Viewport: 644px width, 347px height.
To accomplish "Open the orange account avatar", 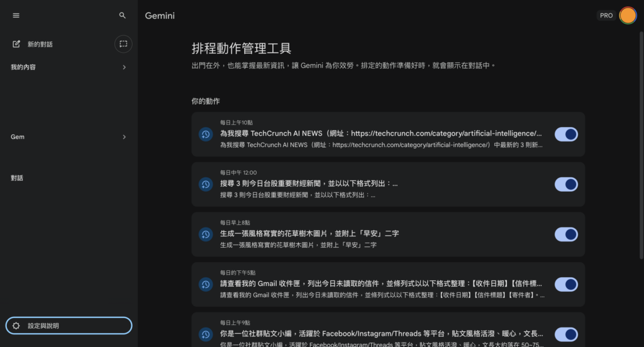I will pos(628,16).
